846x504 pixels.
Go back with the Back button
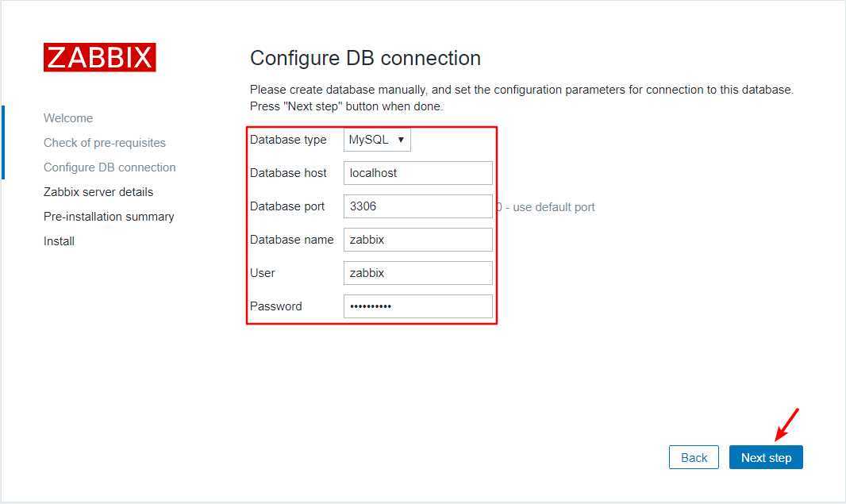(694, 457)
